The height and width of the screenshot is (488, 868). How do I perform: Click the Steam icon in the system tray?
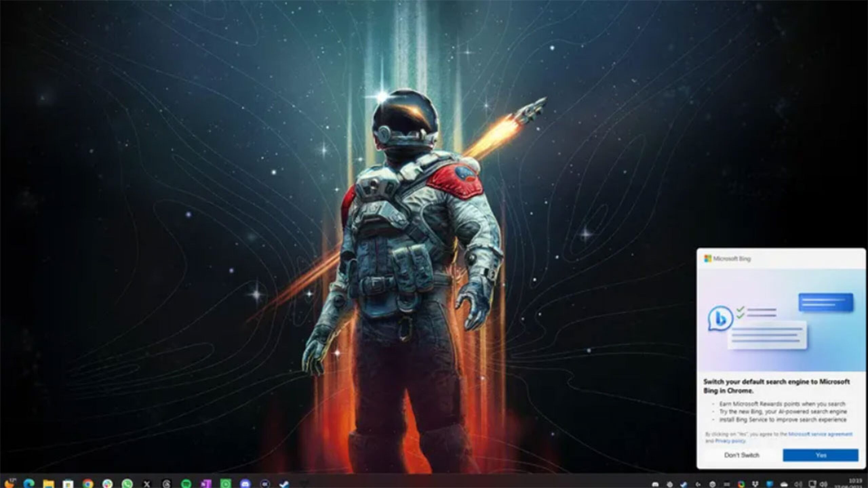tap(684, 485)
